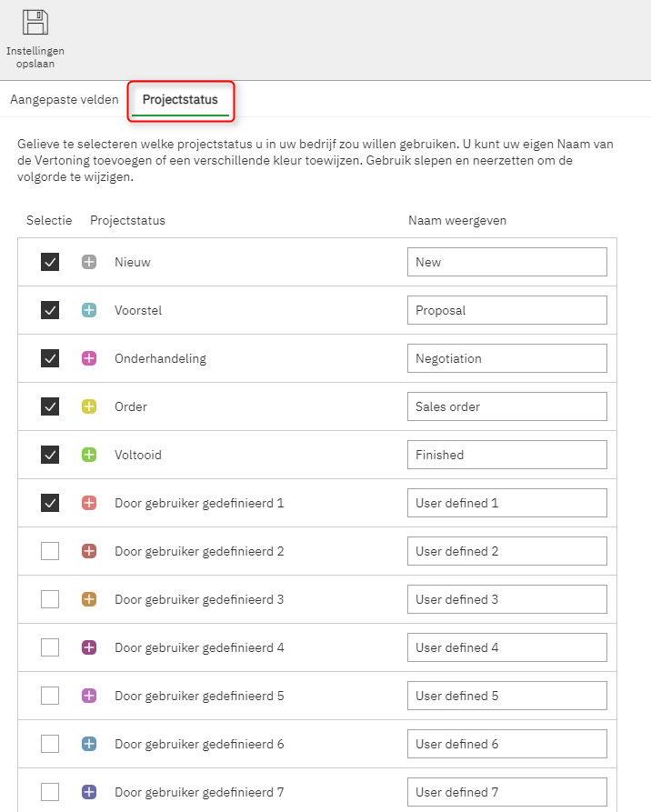Click the green color icon for Voltooid
This screenshot has width=651, height=812.
89,455
